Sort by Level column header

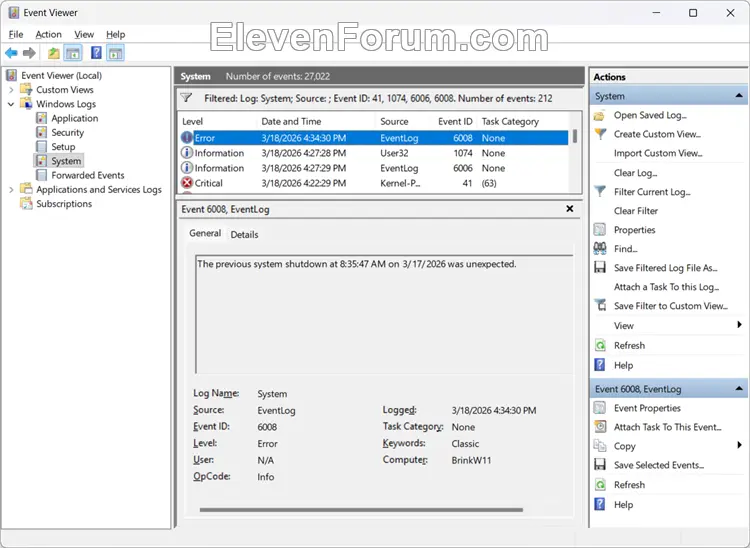193,121
